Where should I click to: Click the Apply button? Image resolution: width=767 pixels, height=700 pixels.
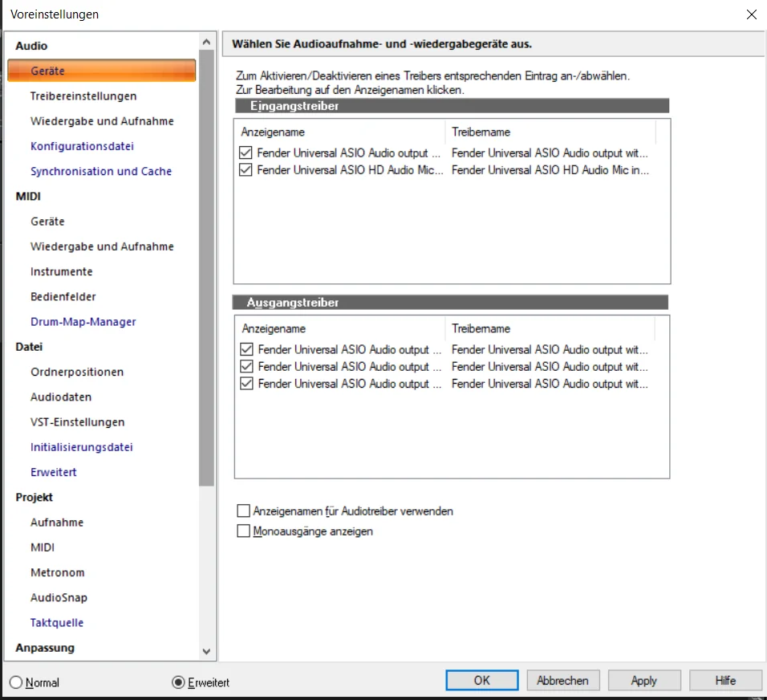point(644,681)
